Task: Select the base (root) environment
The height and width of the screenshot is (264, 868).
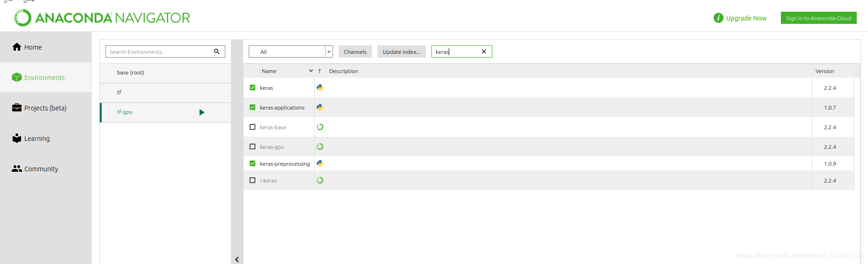Action: [165, 73]
